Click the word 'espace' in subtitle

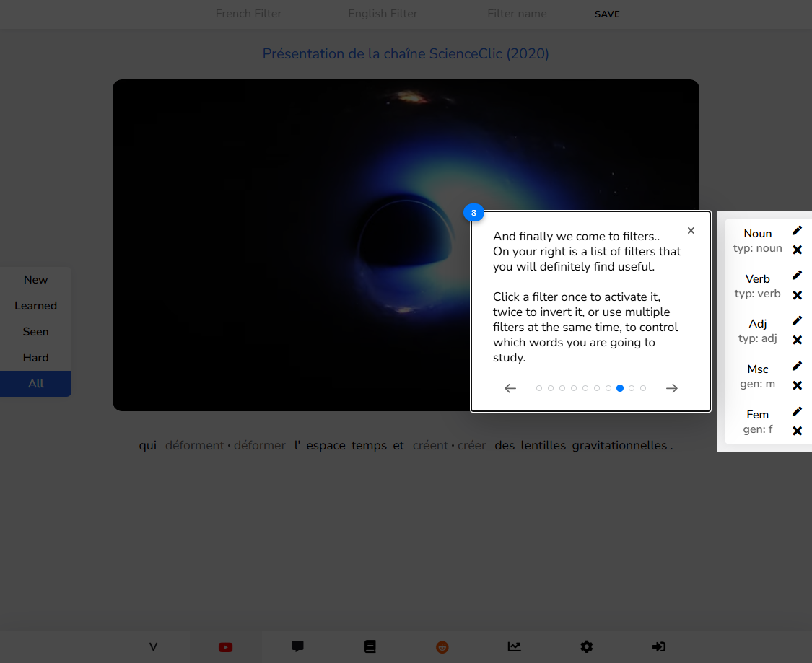326,446
